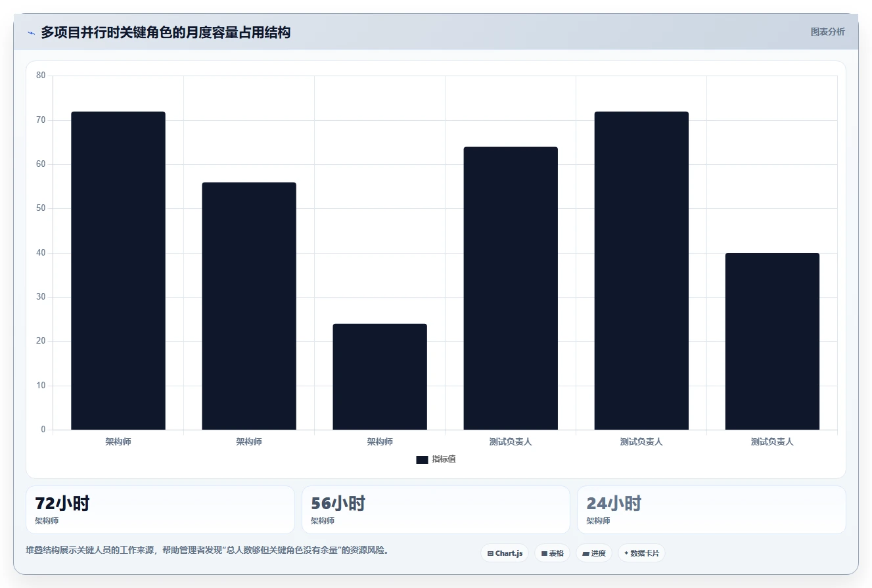Click the 数据卡片 pill tag
The height and width of the screenshot is (588, 872).
pyautogui.click(x=641, y=553)
